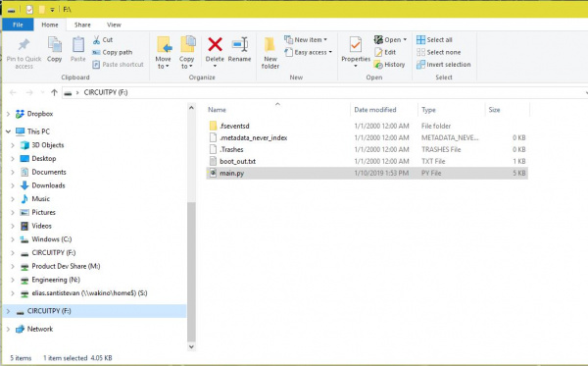The image size is (588, 366).
Task: Select the .metadata_never_index file
Action: (367, 137)
